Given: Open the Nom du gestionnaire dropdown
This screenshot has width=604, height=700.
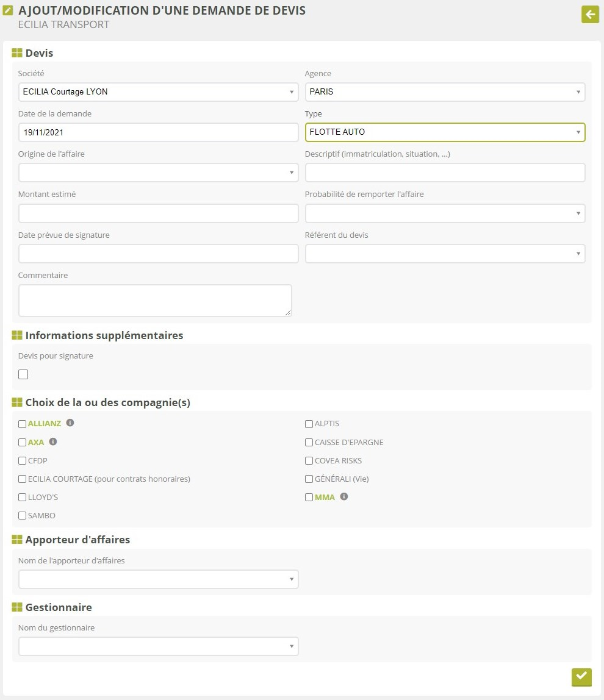Looking at the screenshot, I should [158, 646].
